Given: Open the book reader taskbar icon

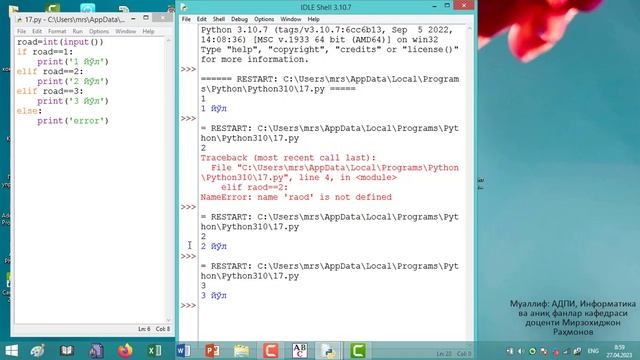Looking at the screenshot, I should [67, 351].
